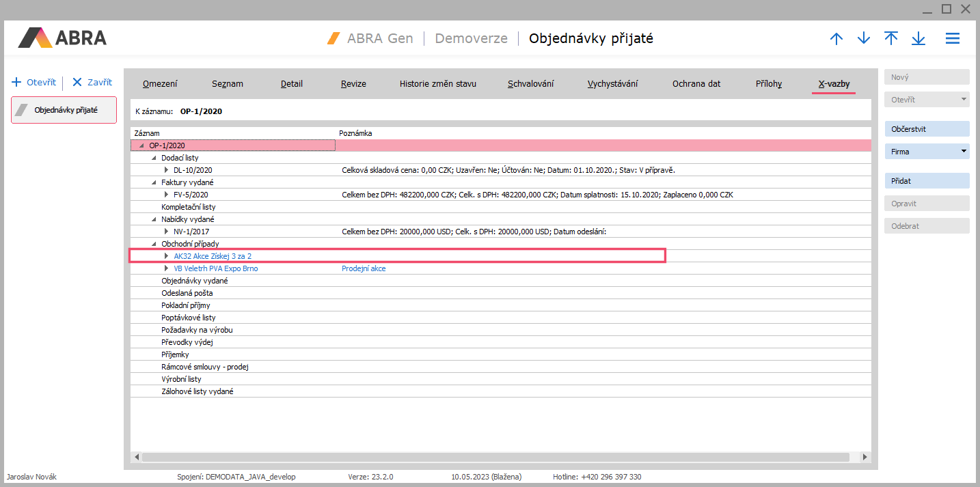Click the plus Otevřít icon
The width and height of the screenshot is (980, 487).
click(x=17, y=83)
